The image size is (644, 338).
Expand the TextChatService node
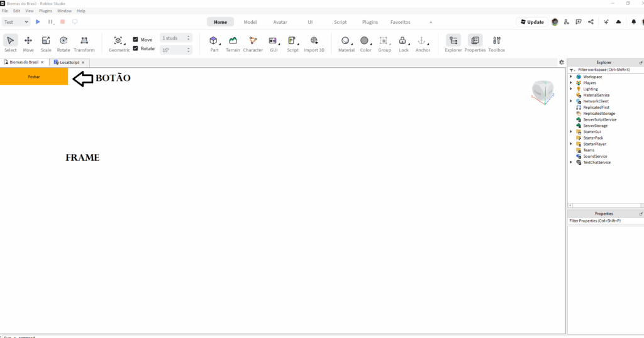571,163
